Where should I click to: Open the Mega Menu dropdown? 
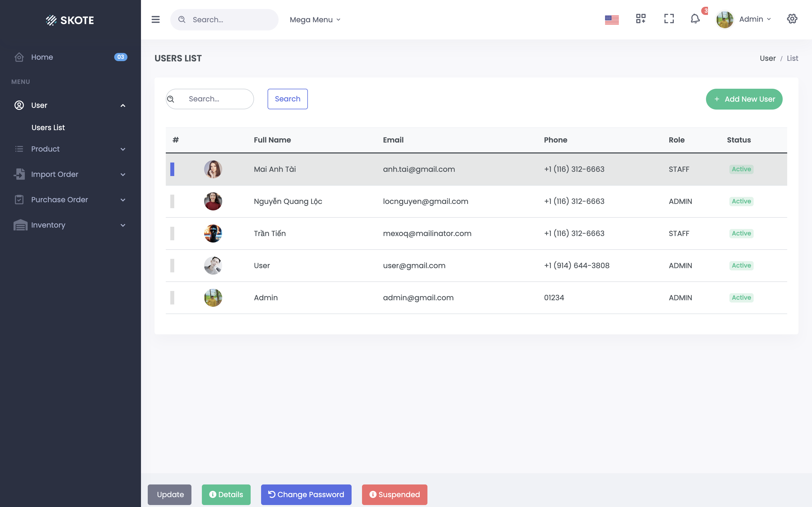point(314,19)
